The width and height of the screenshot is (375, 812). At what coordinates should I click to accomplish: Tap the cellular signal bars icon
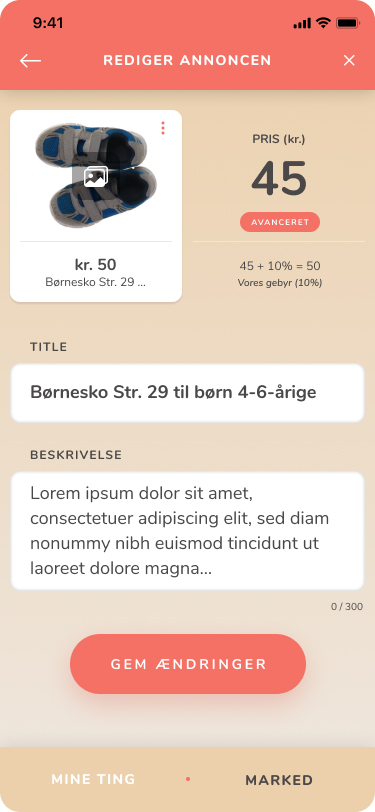point(302,23)
